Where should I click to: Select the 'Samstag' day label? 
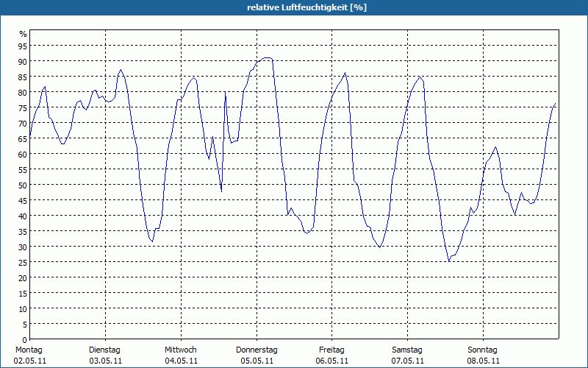(x=407, y=350)
